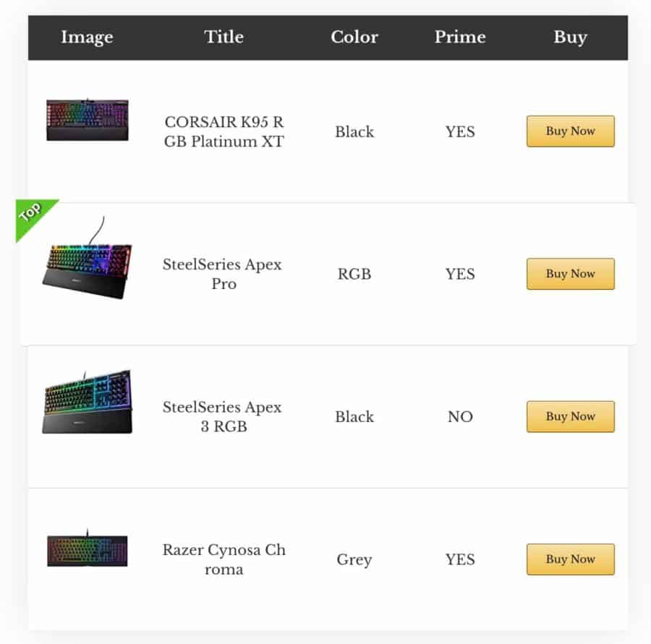
Task: Open the SteelSeries Apex Pro product image
Action: click(x=88, y=257)
